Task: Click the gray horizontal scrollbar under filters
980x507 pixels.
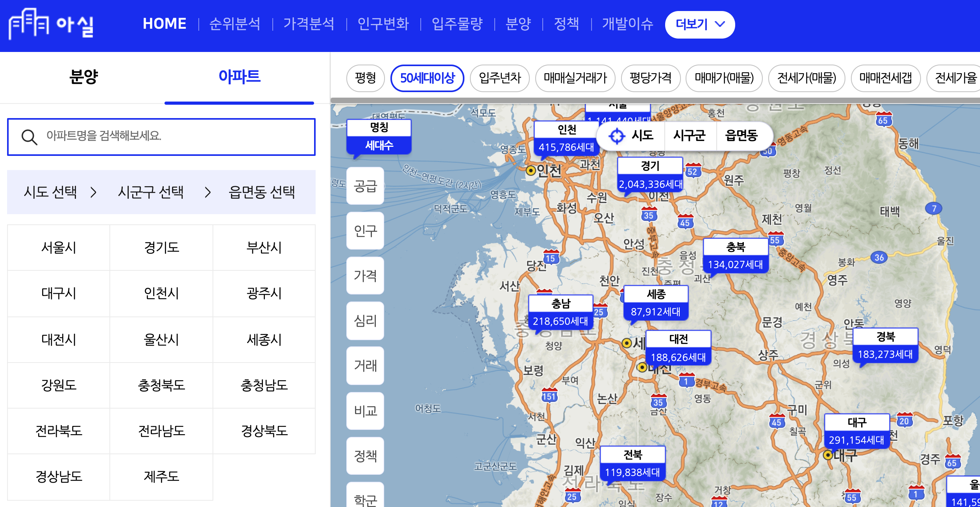Action: pyautogui.click(x=653, y=100)
